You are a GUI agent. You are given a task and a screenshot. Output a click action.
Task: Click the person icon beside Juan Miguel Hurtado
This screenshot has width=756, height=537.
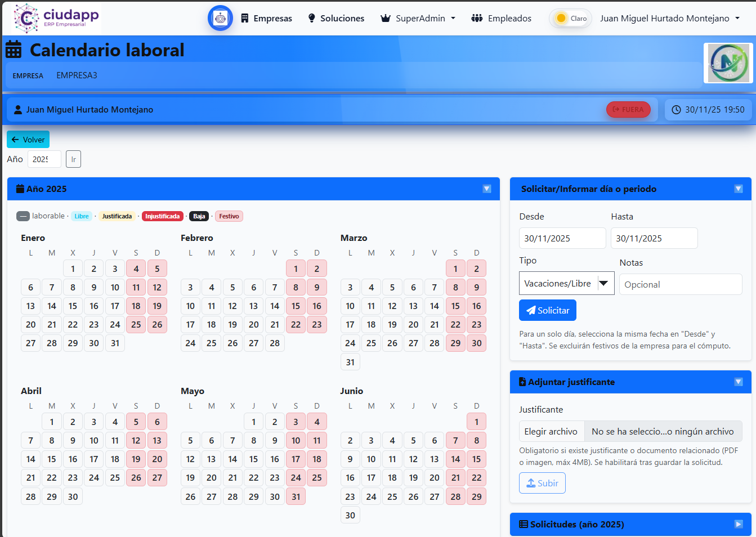pos(19,109)
